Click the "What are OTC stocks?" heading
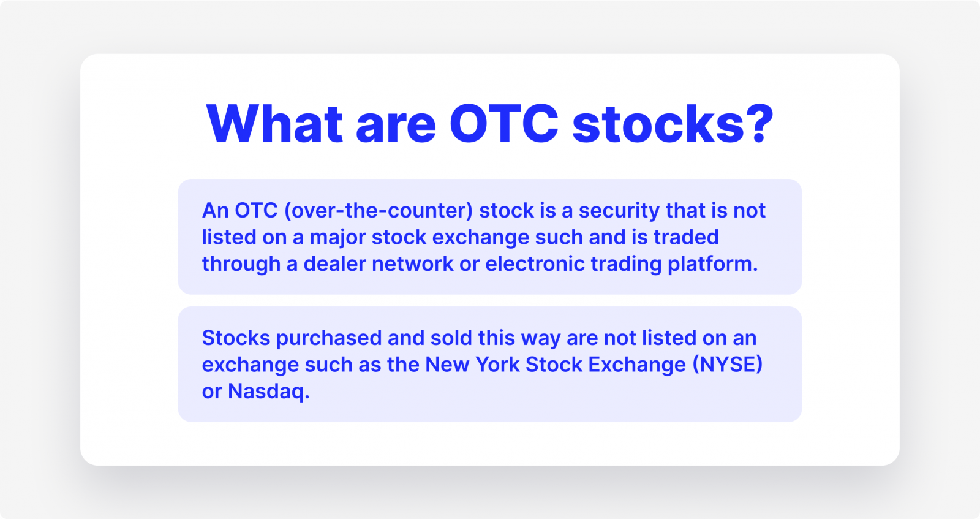Image resolution: width=980 pixels, height=519 pixels. coord(490,124)
